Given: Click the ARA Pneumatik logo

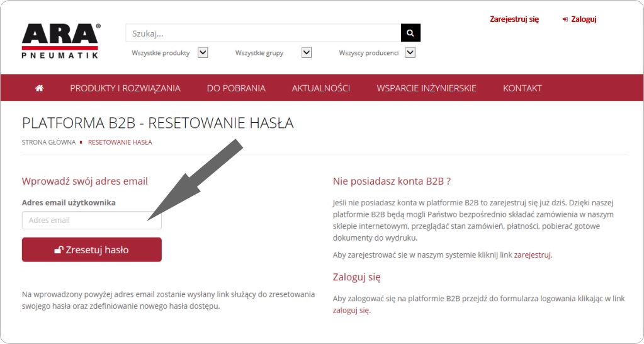Looking at the screenshot, I should [61, 41].
